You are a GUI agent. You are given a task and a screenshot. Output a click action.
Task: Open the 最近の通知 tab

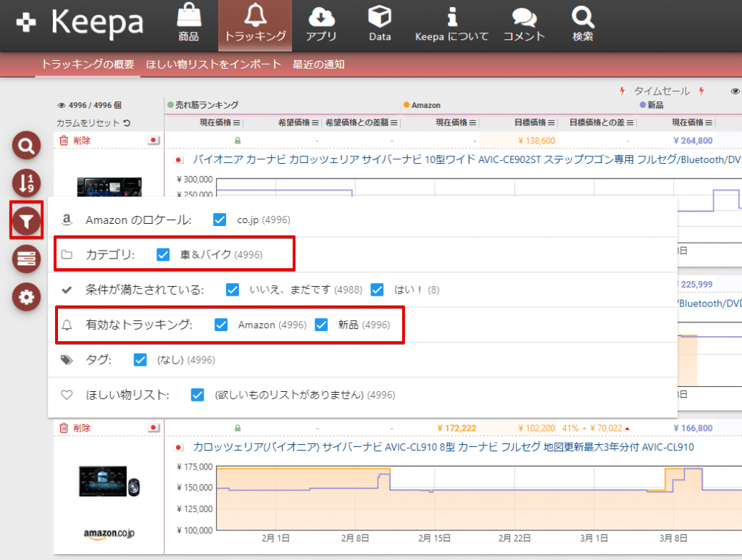[318, 64]
